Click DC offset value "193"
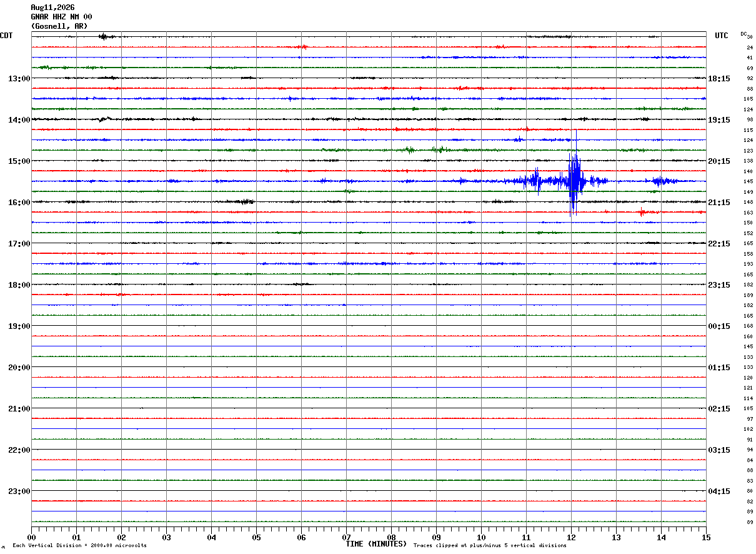This screenshot has height=554, width=756. click(748, 264)
